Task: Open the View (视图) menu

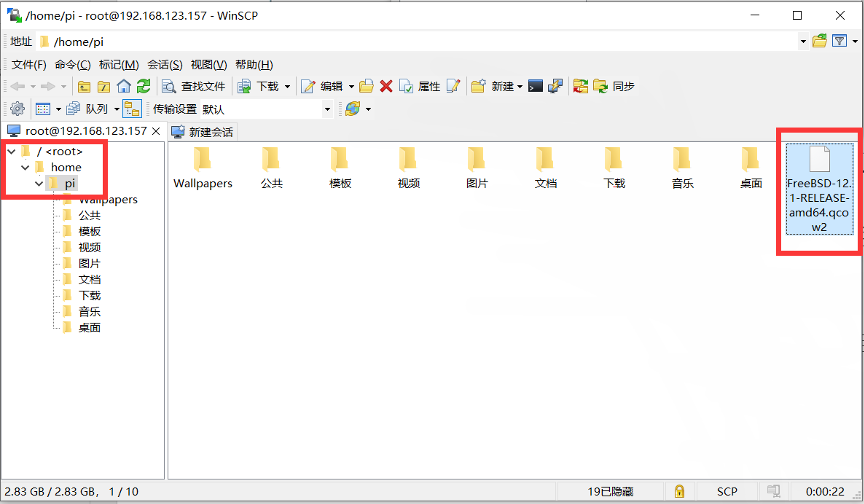Action: coord(209,65)
